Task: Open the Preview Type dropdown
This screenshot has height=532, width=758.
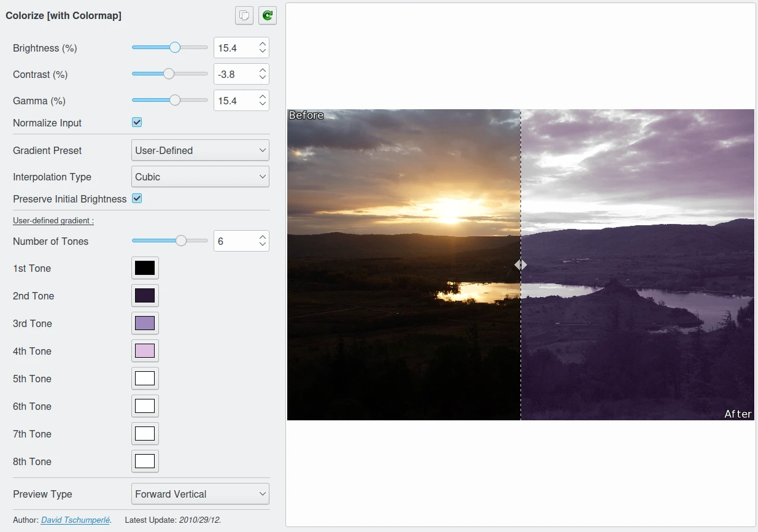Action: click(200, 494)
